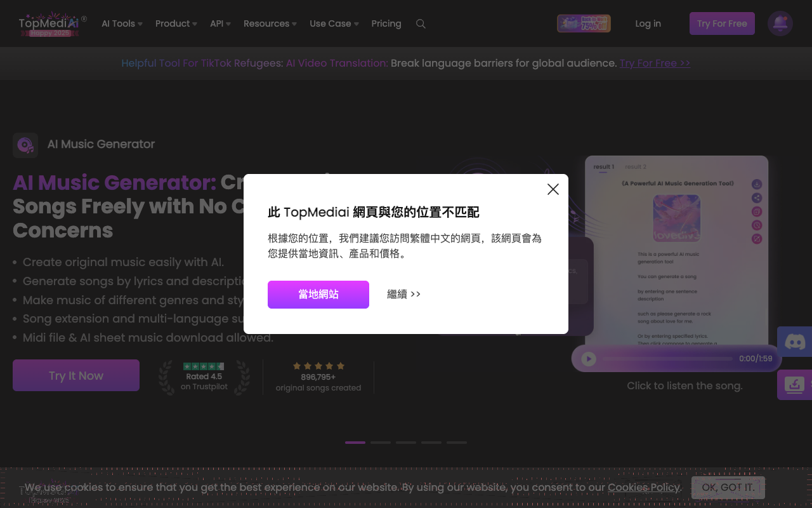Click the AI Video Translation banner text
Viewport: 812px width, 508px height.
pos(337,63)
